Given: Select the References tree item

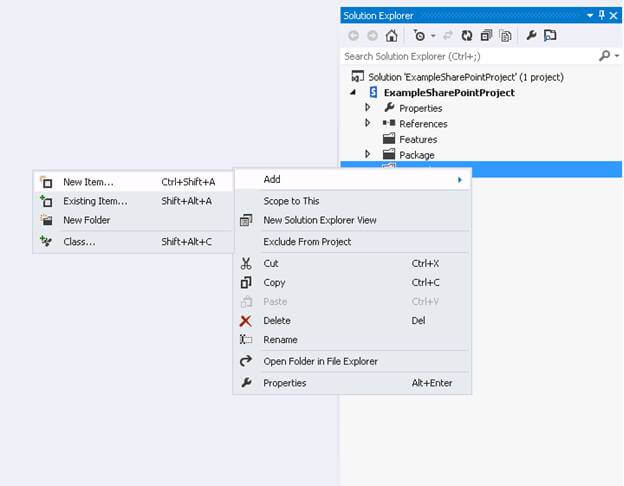Looking at the screenshot, I should (x=423, y=124).
